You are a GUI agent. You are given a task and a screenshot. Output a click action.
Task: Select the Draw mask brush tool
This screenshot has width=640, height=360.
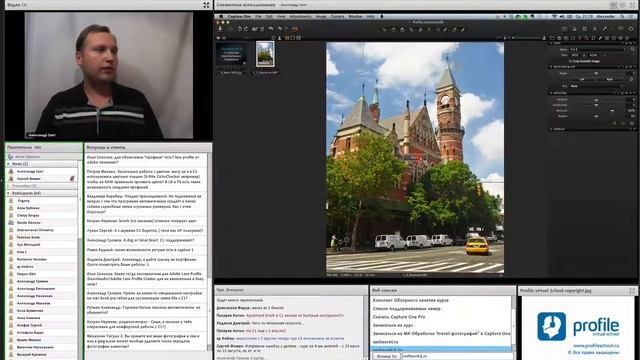pos(446,29)
